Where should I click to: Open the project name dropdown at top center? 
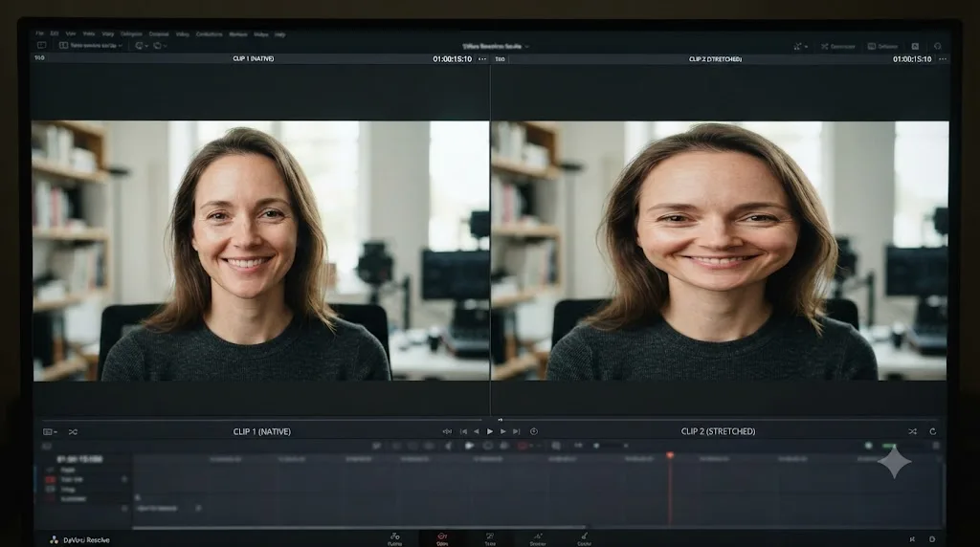pyautogui.click(x=496, y=46)
